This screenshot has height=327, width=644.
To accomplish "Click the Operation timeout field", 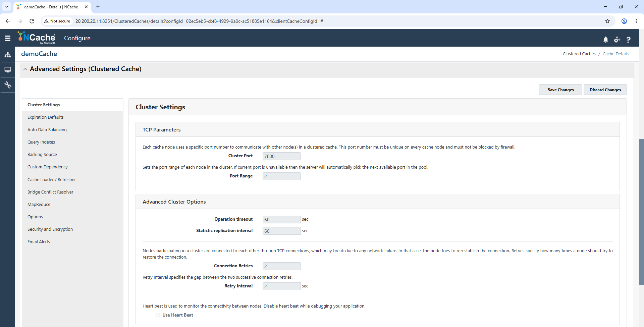I will tap(281, 219).
